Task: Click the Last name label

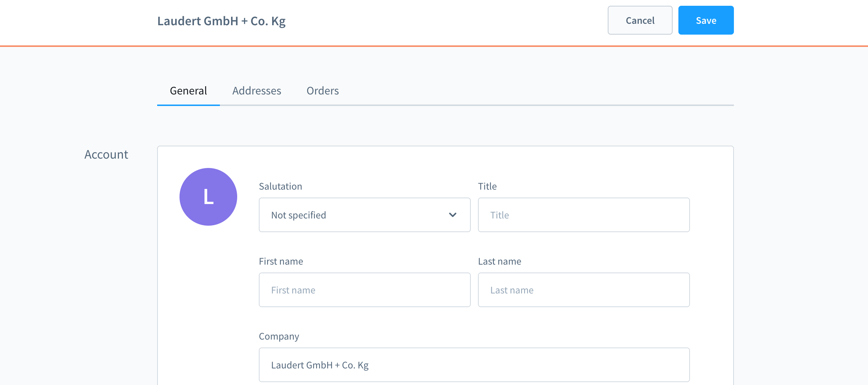Action: tap(499, 261)
